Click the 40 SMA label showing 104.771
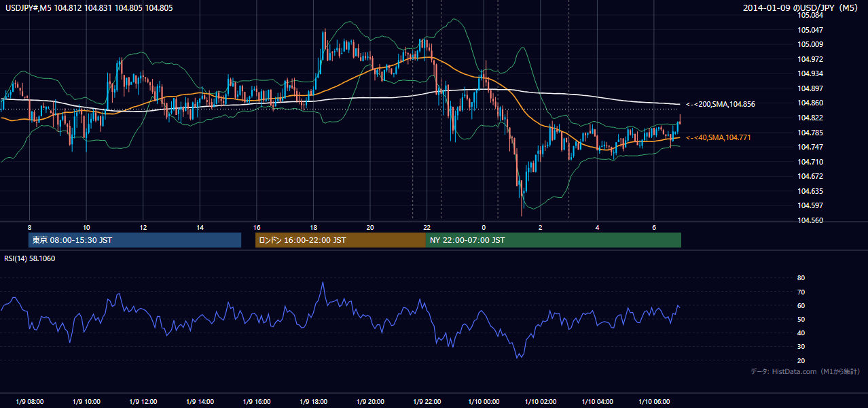This screenshot has width=868, height=408. pyautogui.click(x=719, y=137)
